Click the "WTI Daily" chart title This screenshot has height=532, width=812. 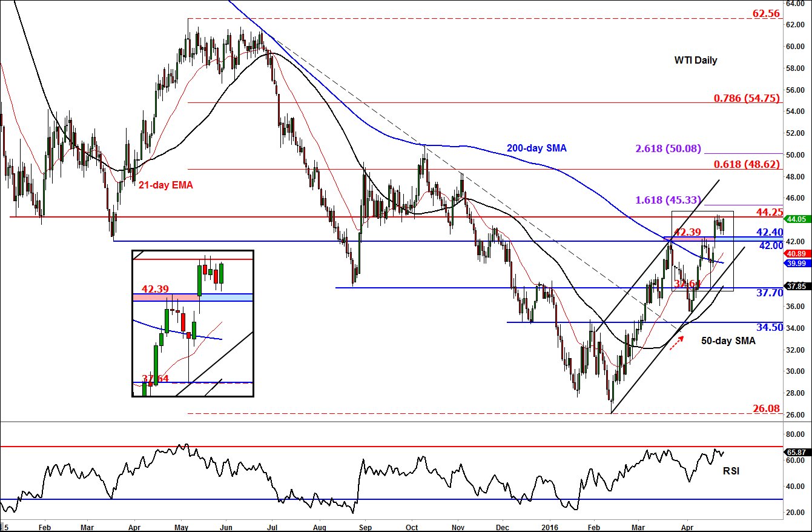pos(696,61)
